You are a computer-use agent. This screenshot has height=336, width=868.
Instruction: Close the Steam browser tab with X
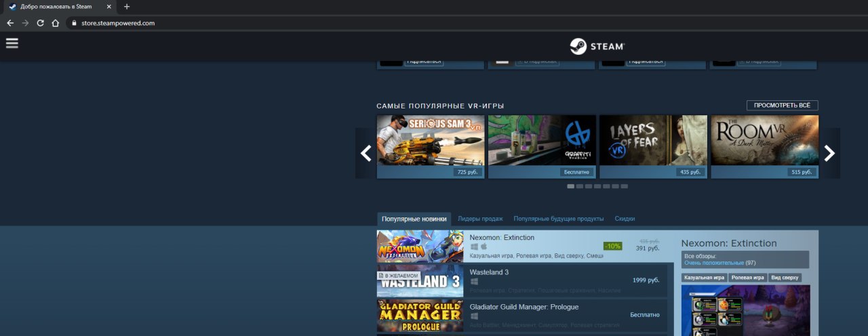pyautogui.click(x=109, y=7)
